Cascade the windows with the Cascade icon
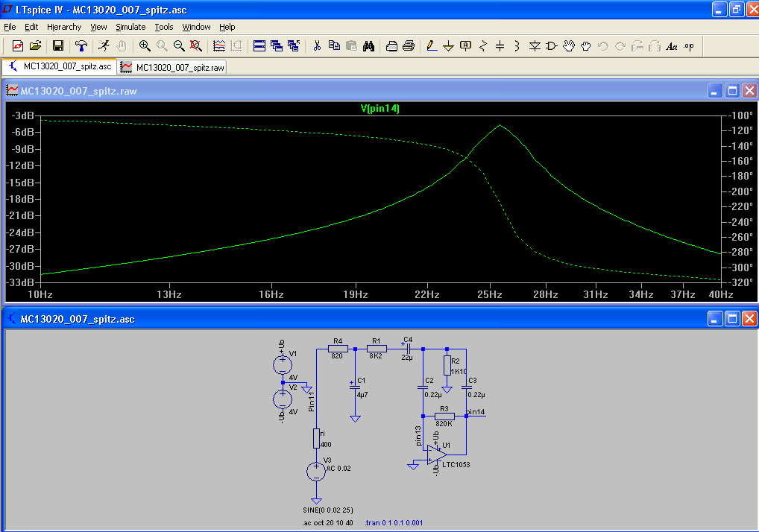 pyautogui.click(x=277, y=46)
